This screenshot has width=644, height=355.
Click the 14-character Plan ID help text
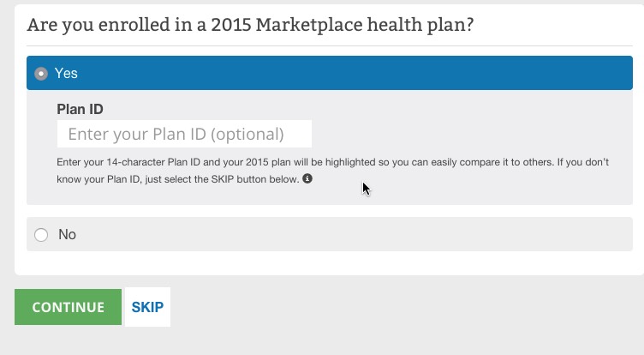point(257,163)
